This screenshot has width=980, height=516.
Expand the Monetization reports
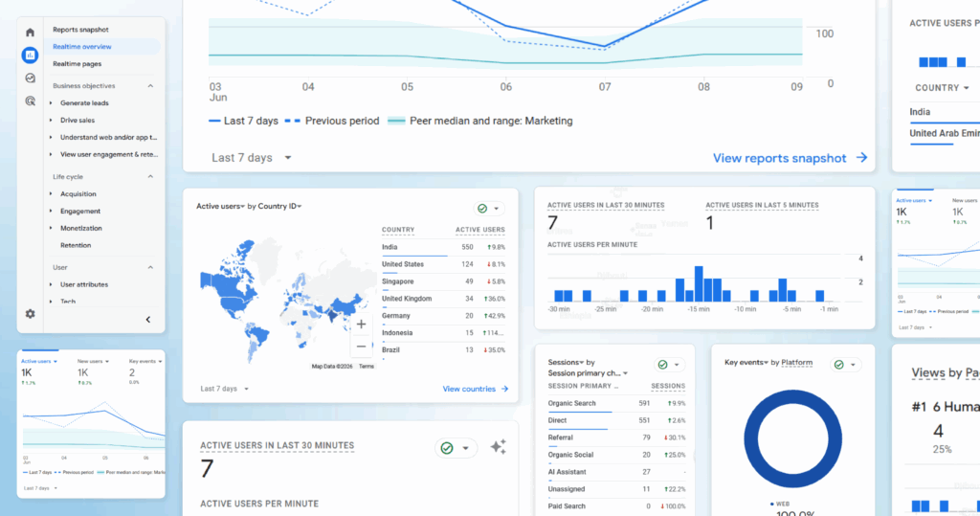(51, 228)
